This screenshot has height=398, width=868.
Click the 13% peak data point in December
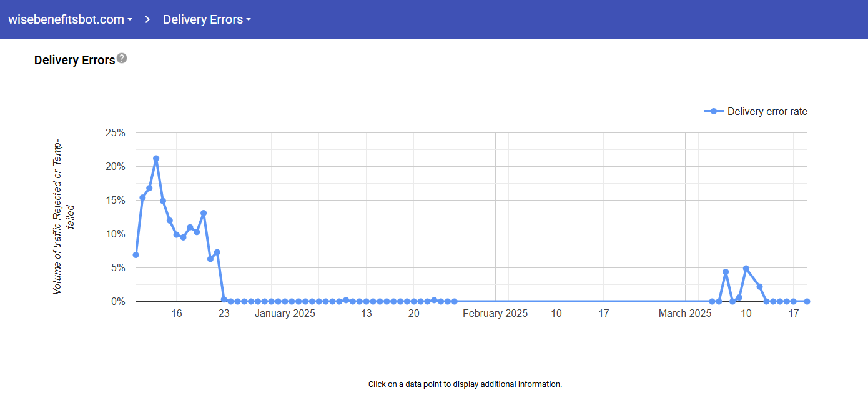204,213
